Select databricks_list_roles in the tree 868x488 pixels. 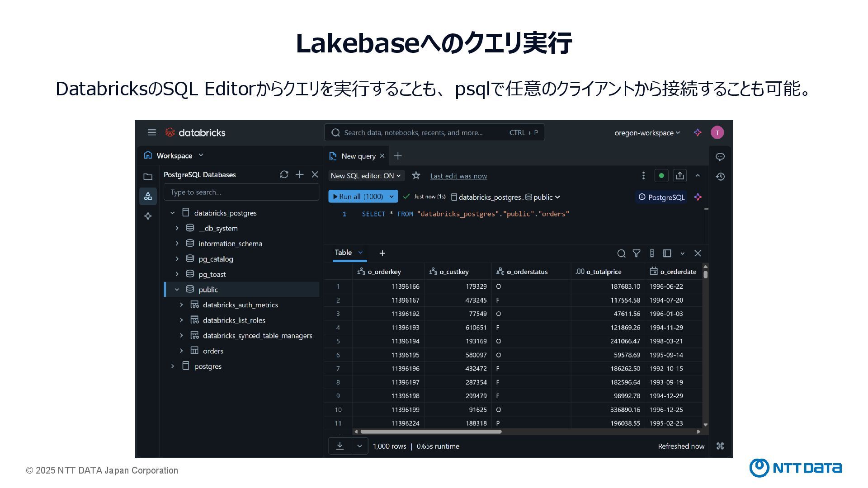coord(234,320)
